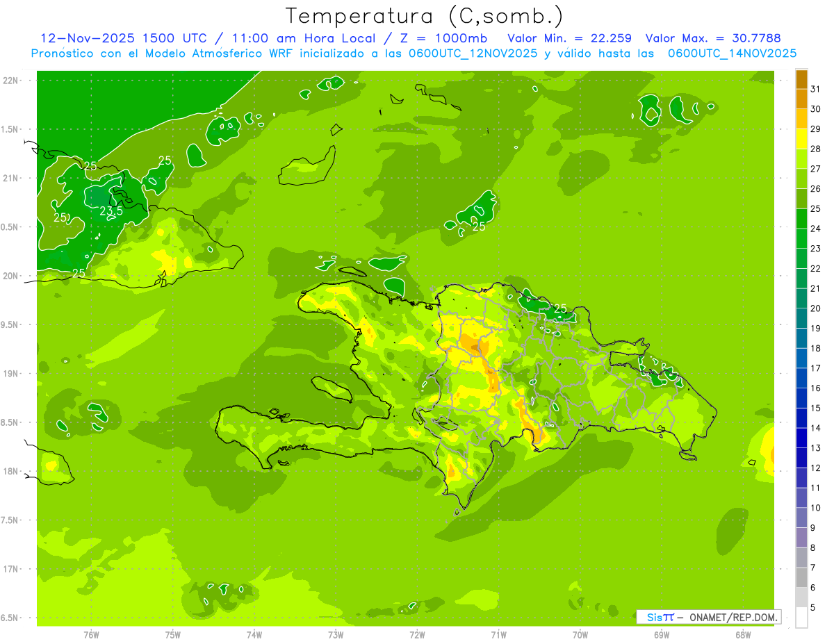Click the 22N latitude axis label
This screenshot has width=834, height=644.
pos(10,81)
